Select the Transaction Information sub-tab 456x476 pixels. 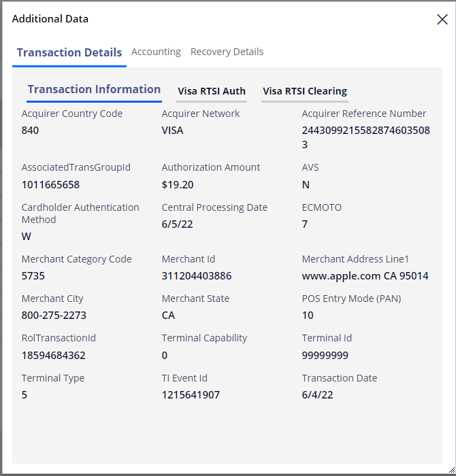pyautogui.click(x=94, y=89)
